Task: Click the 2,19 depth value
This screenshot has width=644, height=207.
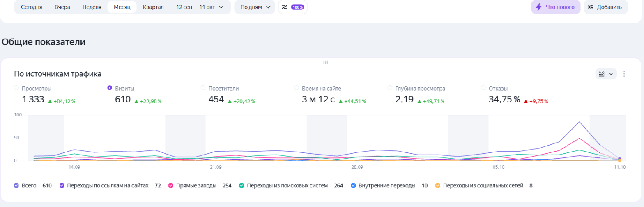Action: point(404,100)
